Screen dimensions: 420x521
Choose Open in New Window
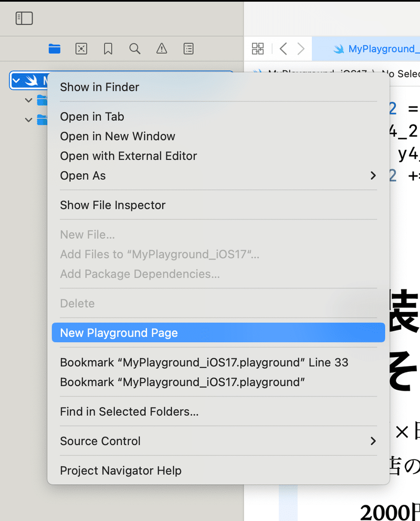pyautogui.click(x=218, y=136)
